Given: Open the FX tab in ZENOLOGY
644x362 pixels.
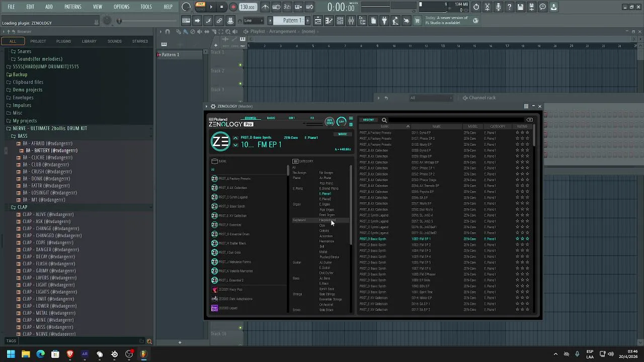Looking at the screenshot, I should pyautogui.click(x=312, y=118).
